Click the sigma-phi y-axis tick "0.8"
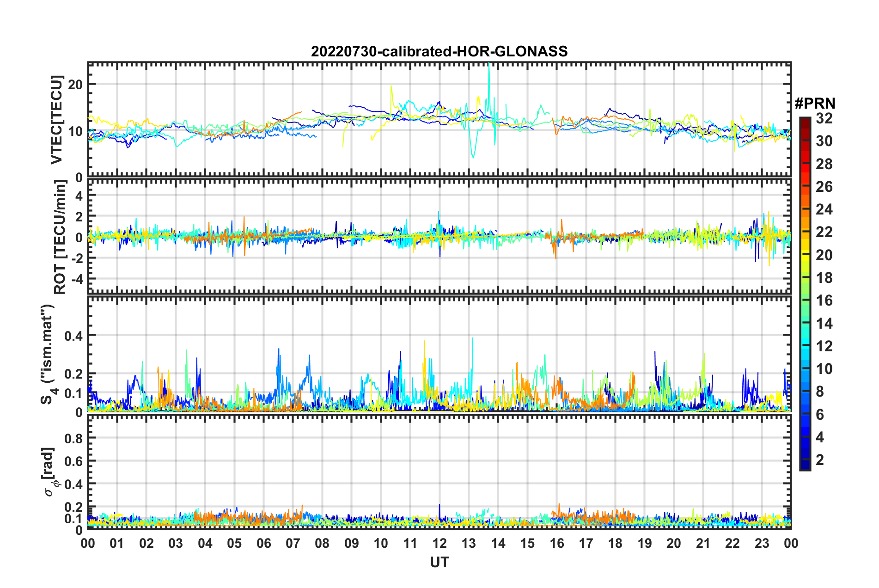879x588 pixels. click(x=73, y=437)
